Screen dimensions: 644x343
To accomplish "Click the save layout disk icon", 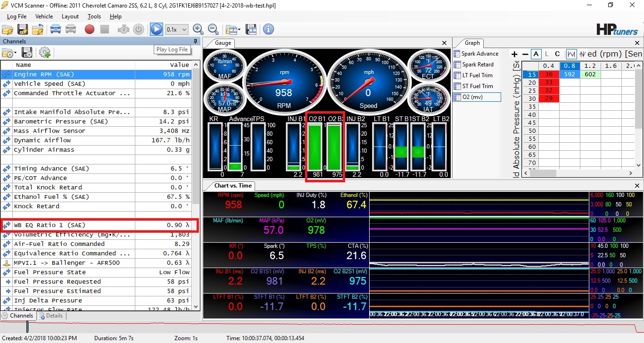I will pyautogui.click(x=251, y=29).
